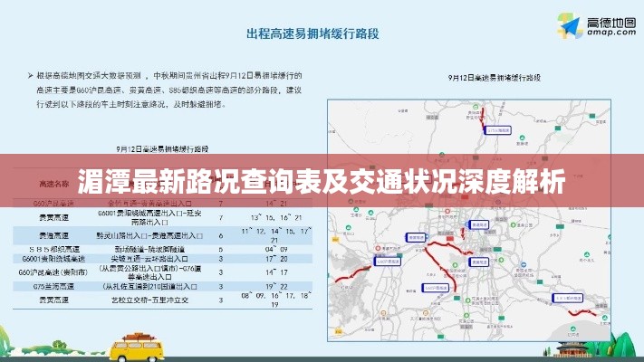Select the 艺校立交桥-五里冲立交 segment cell
Viewport: 644px width, 362px height.
coord(149,300)
